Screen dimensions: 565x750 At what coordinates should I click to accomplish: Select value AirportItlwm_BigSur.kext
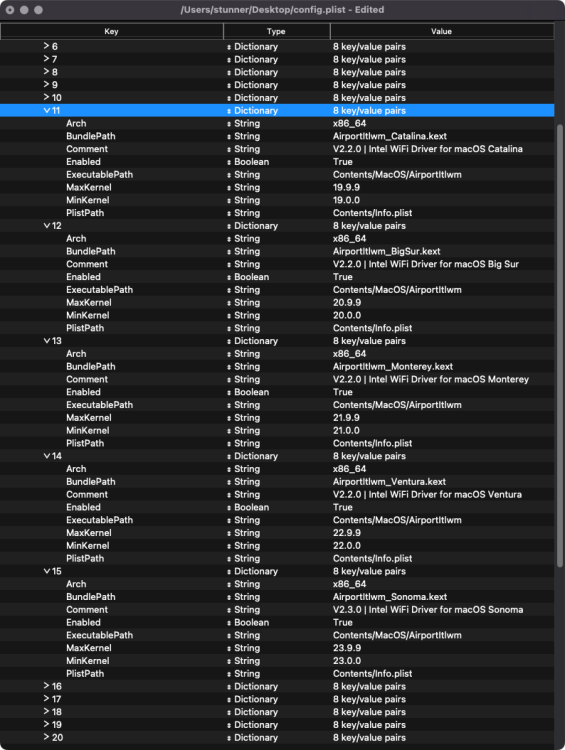(x=387, y=251)
